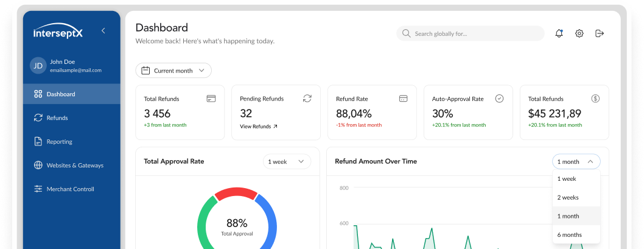Click the $45 231,89 value
The image size is (644, 249).
click(x=555, y=113)
